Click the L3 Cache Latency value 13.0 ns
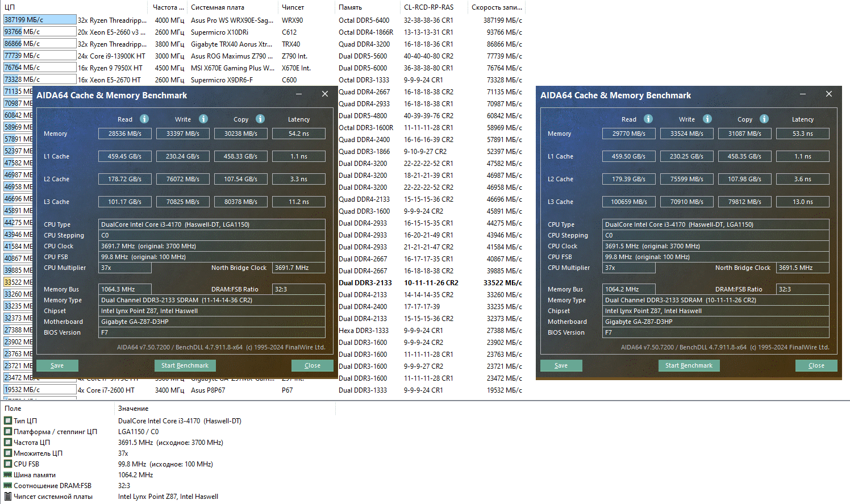The image size is (850, 504). coord(803,202)
